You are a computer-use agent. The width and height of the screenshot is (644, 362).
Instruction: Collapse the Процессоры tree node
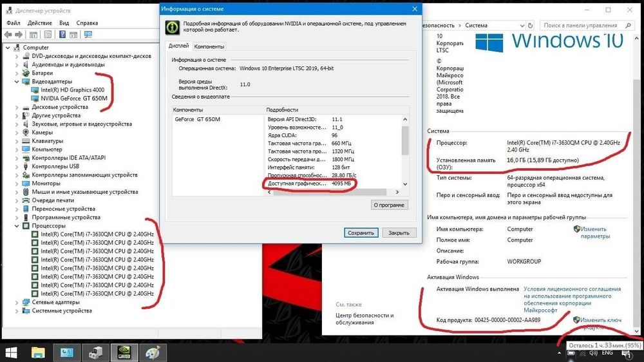tap(17, 226)
